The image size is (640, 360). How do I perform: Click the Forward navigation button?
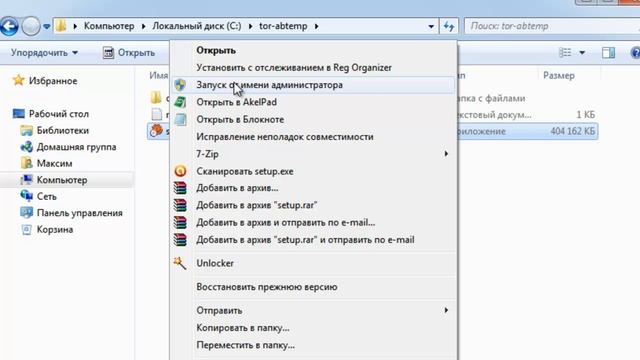tap(31, 27)
